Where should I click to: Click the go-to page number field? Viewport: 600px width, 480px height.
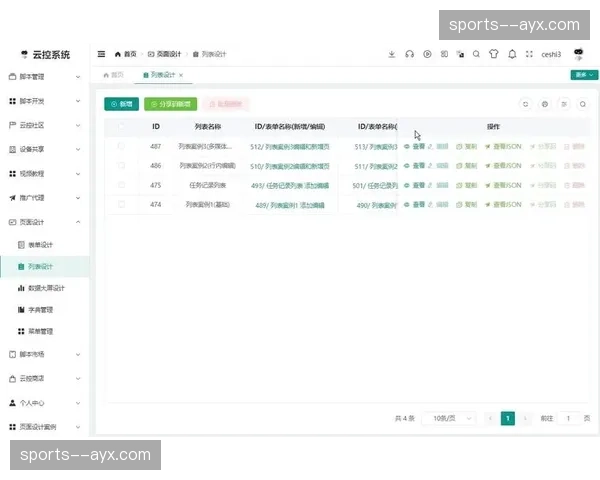click(x=569, y=418)
